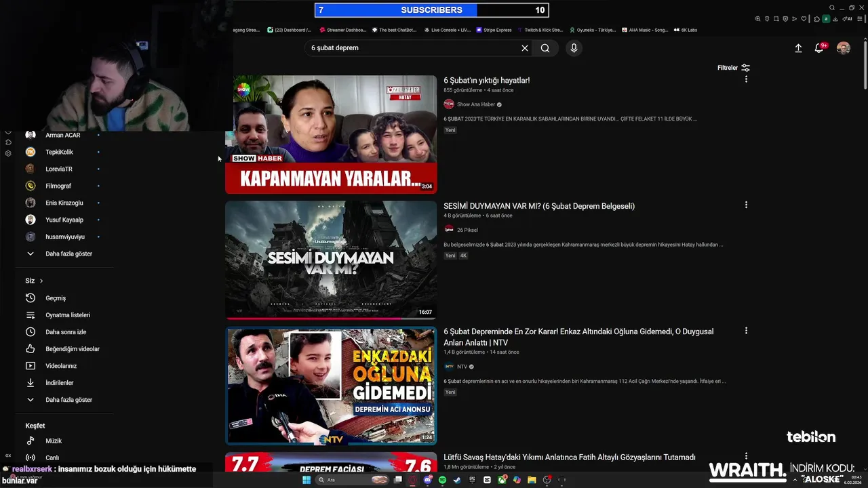Open Filmograf subscription

(x=63, y=186)
